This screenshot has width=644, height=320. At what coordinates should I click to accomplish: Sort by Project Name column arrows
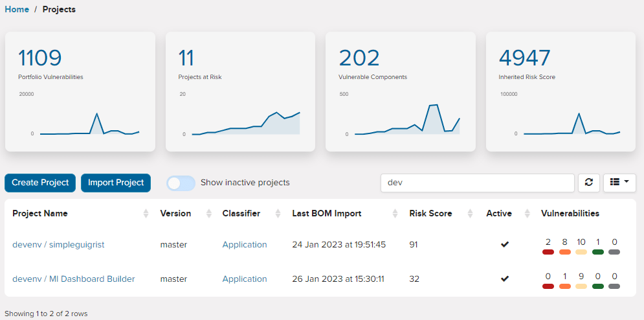tap(146, 214)
